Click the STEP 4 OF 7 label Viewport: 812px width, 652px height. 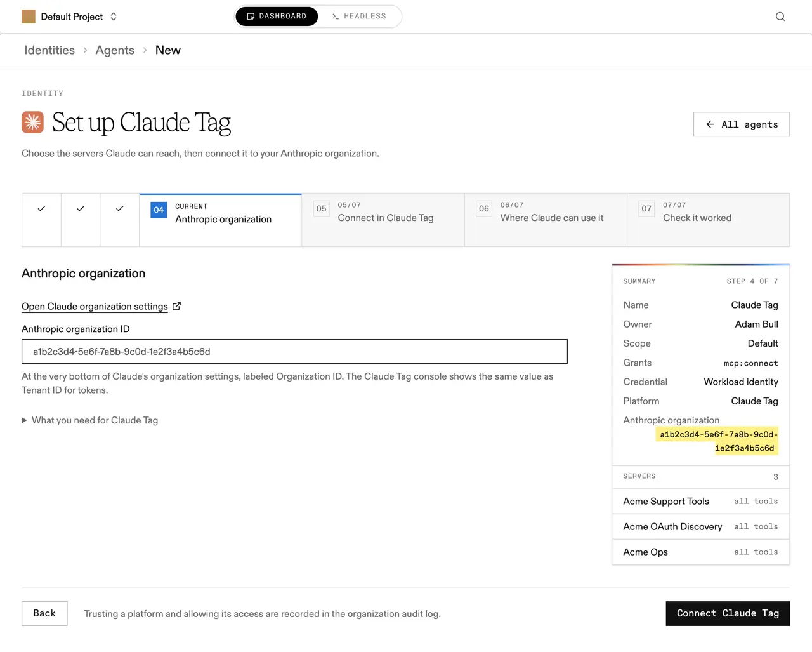752,281
